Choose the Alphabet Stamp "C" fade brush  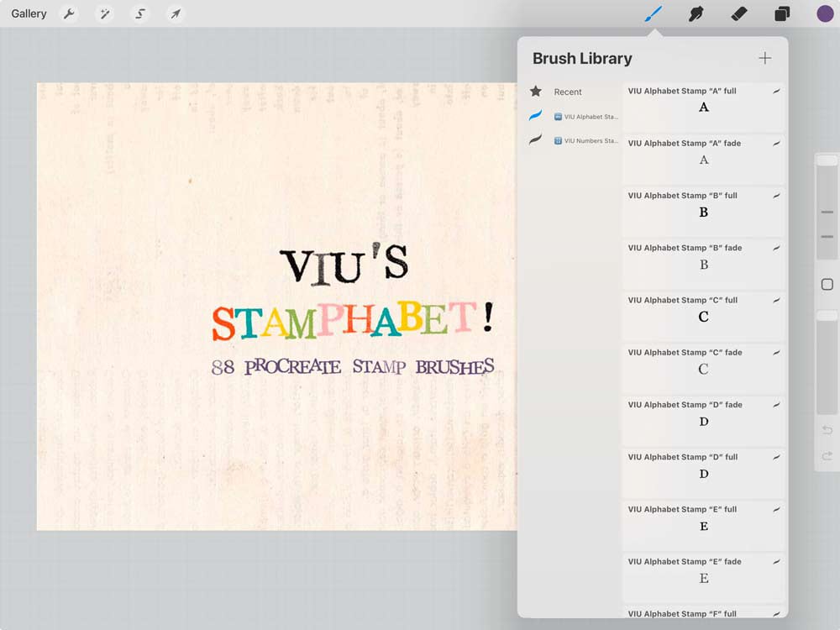(x=703, y=368)
